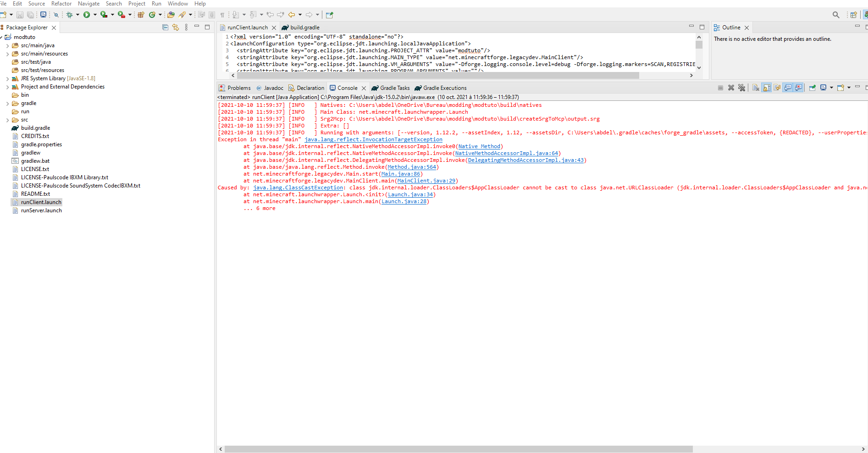Pin the Console view
Image resolution: width=868 pixels, height=453 pixels.
[812, 88]
